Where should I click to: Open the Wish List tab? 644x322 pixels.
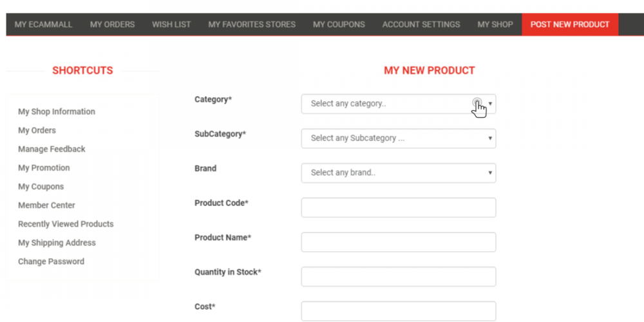tap(171, 24)
